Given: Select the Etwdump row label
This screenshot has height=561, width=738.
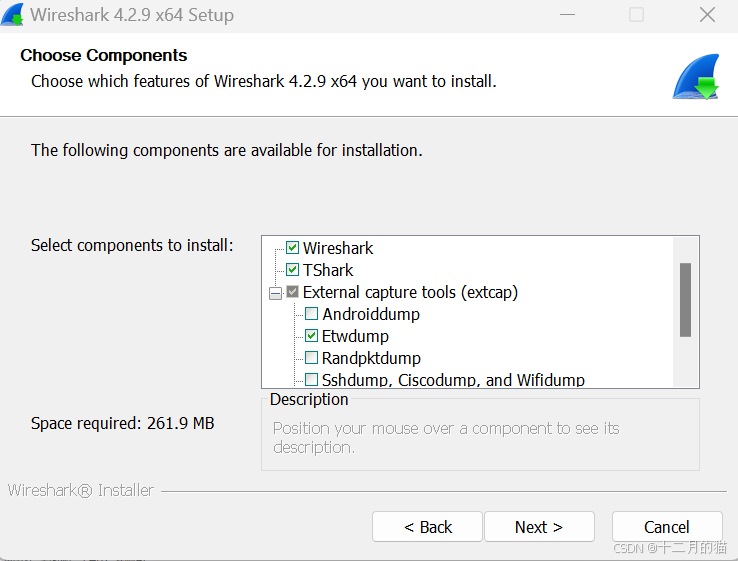Looking at the screenshot, I should click(x=355, y=337).
